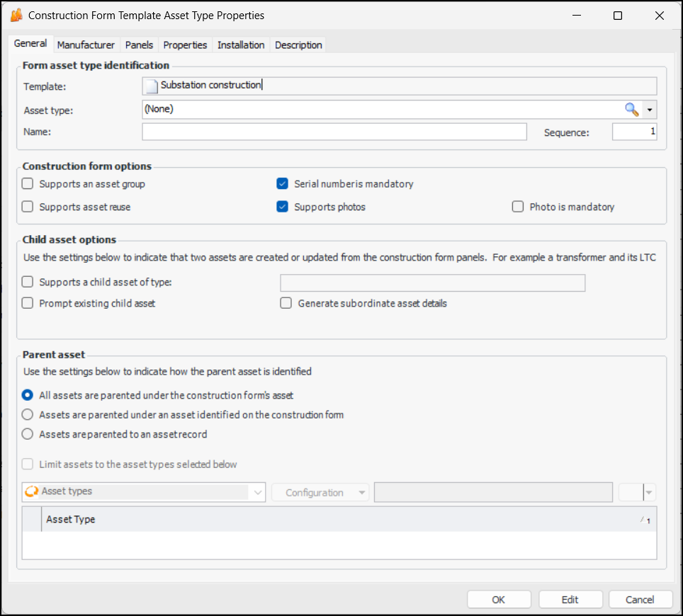The image size is (683, 616).
Task: Click the Edit button
Action: pos(570,599)
